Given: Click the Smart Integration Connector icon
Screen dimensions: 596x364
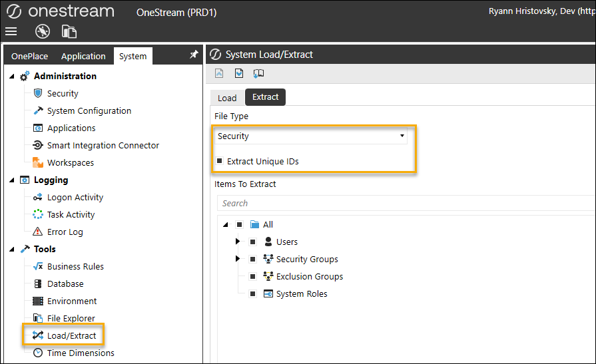Looking at the screenshot, I should pyautogui.click(x=38, y=146).
